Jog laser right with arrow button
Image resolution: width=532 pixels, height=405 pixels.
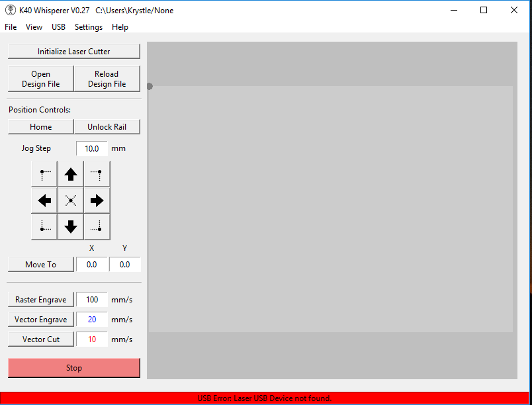coord(97,201)
